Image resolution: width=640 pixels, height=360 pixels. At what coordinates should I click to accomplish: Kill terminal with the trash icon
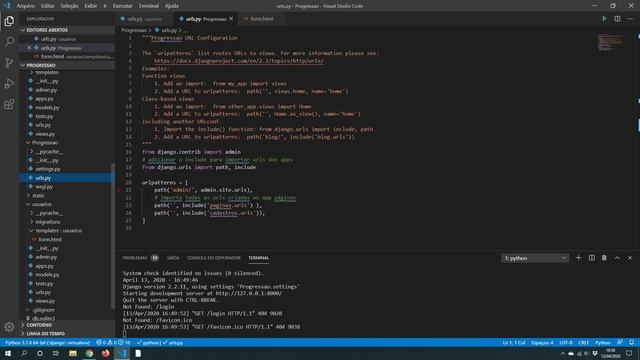604,258
